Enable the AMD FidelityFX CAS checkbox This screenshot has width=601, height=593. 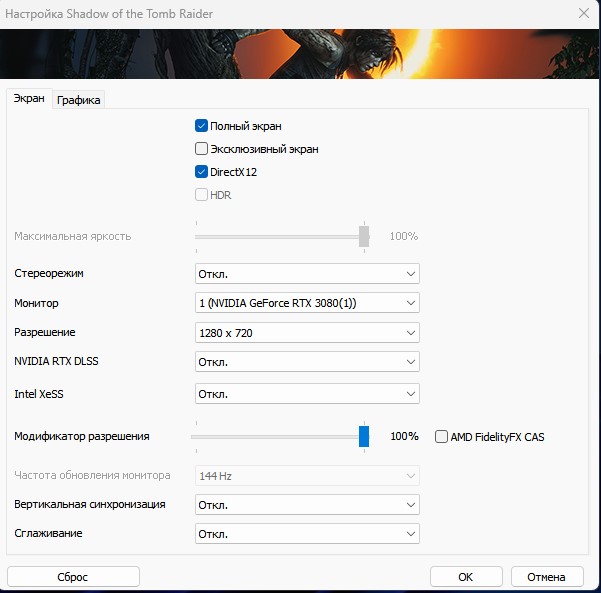[442, 437]
